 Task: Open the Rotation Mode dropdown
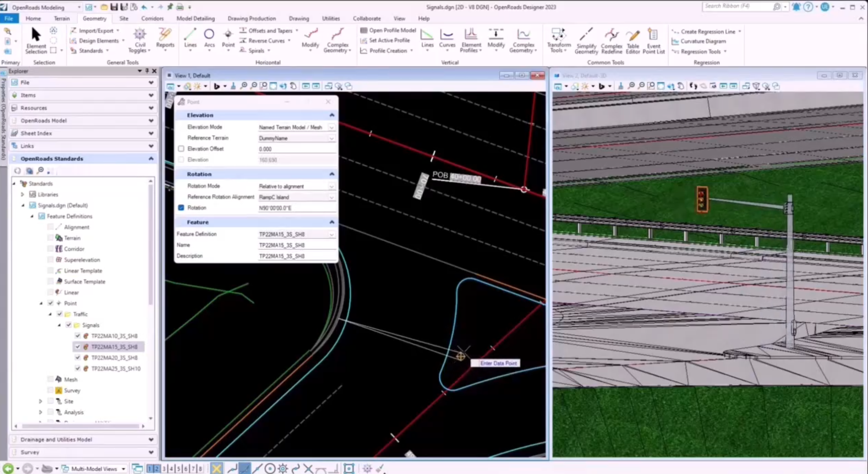(x=332, y=186)
